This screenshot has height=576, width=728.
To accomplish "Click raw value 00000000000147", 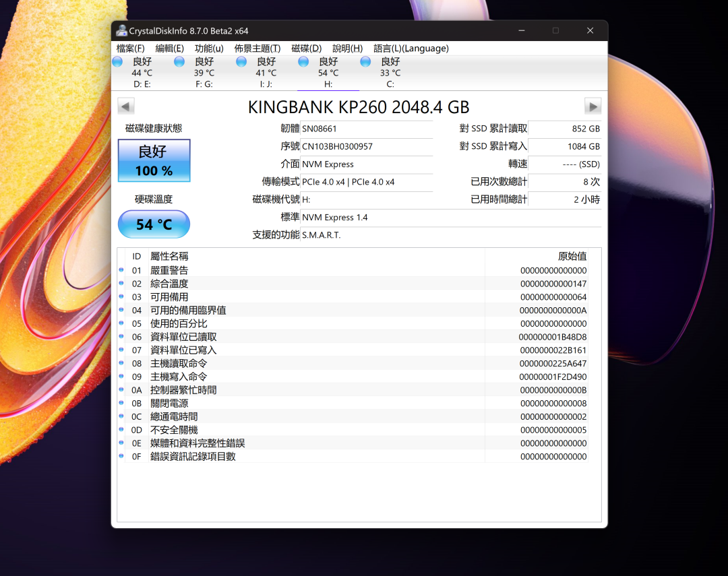I will point(553,284).
